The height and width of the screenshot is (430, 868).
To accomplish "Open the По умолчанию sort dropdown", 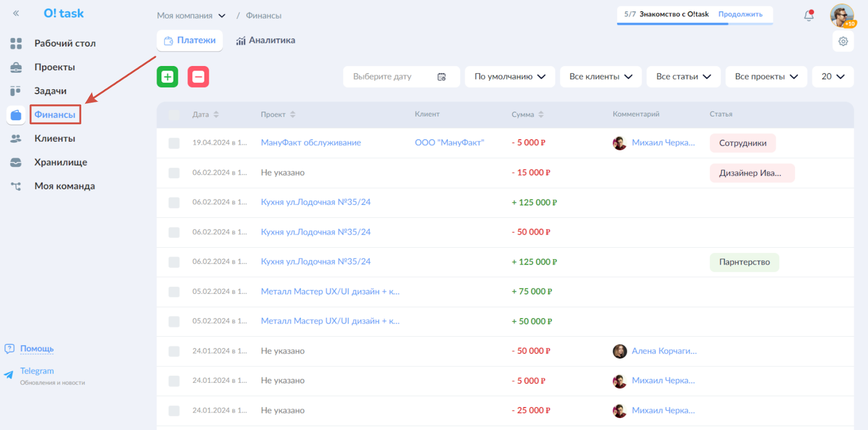I will coord(510,77).
